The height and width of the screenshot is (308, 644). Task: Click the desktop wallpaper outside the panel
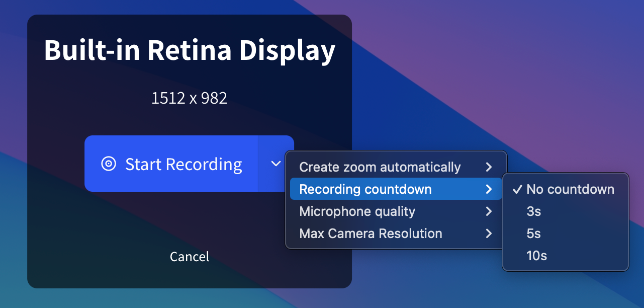(503, 75)
